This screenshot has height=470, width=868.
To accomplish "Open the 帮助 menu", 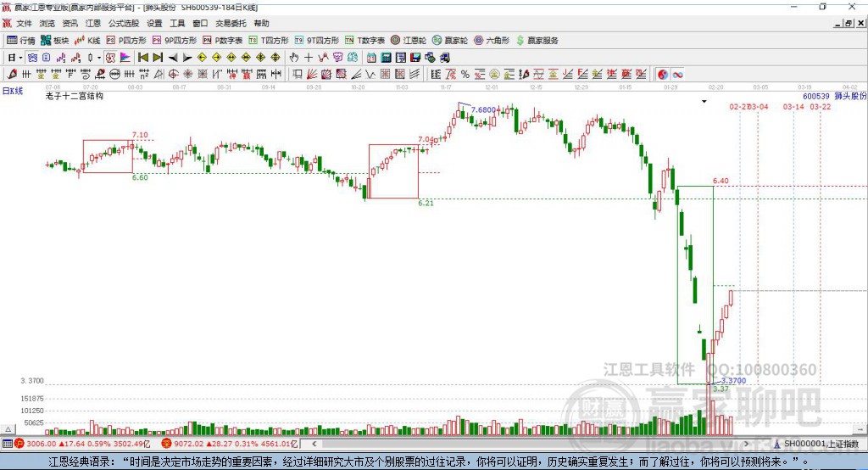I will click(261, 23).
